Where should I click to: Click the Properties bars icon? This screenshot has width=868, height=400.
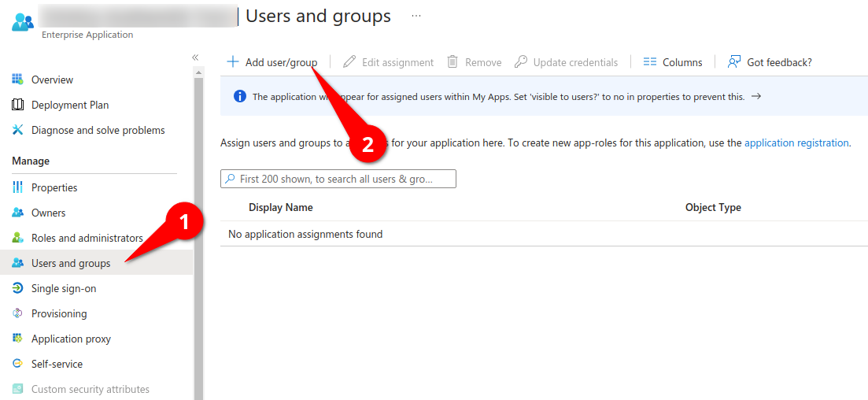[x=17, y=187]
